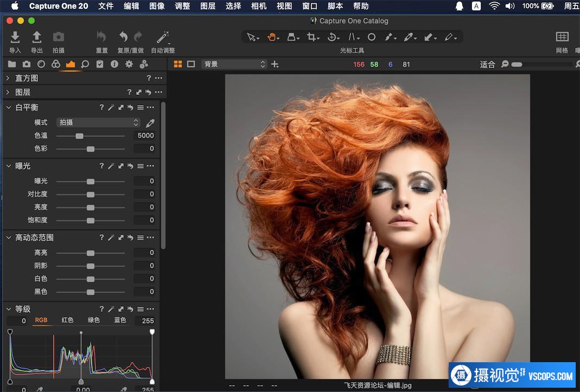The height and width of the screenshot is (392, 580).
Task: Select the Crop cursor tool
Action: 311,37
